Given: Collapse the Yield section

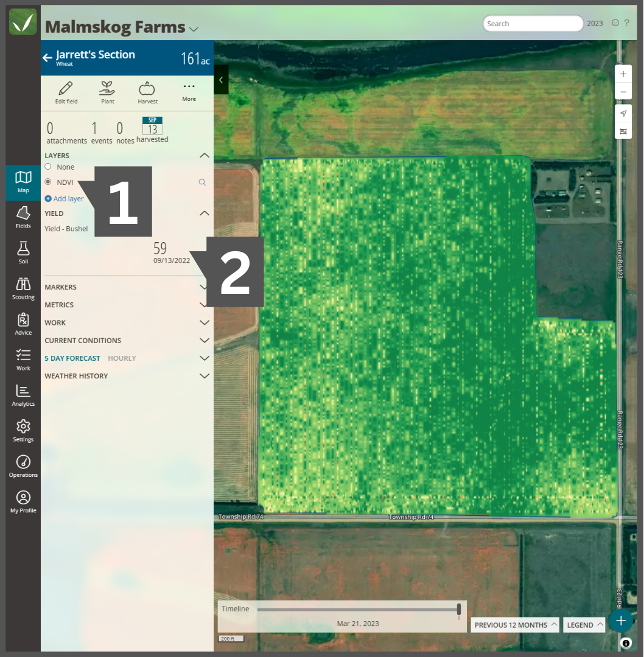Looking at the screenshot, I should pos(204,214).
